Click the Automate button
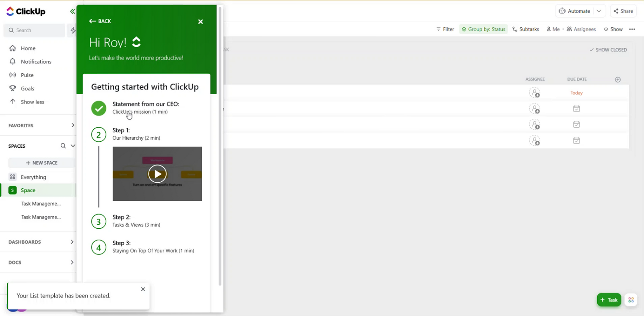This screenshot has width=644, height=316. tap(574, 11)
